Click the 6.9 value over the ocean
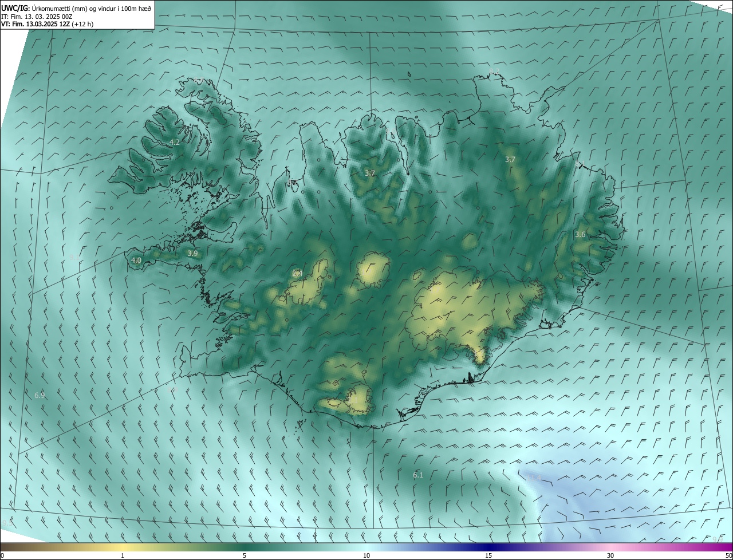The width and height of the screenshot is (733, 560). coord(40,395)
